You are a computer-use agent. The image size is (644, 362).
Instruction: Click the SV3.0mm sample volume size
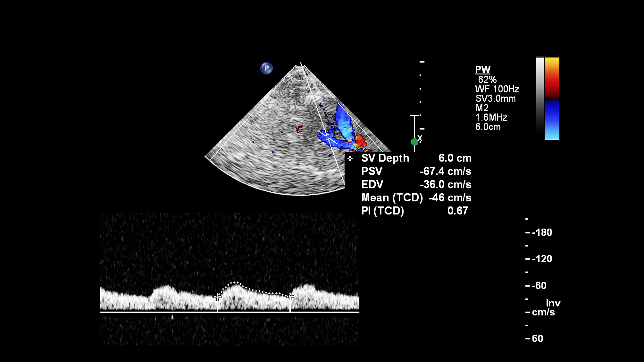pyautogui.click(x=495, y=99)
